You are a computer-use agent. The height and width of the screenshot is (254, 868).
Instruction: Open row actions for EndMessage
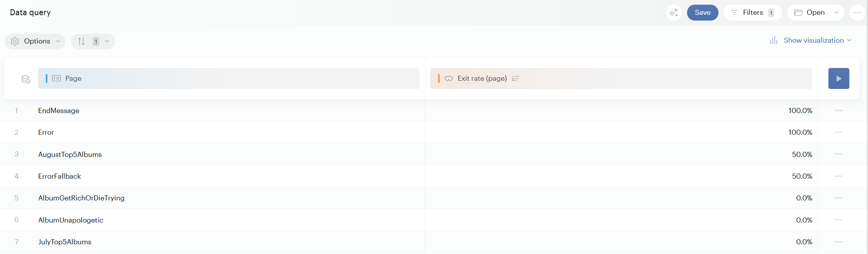(x=839, y=111)
